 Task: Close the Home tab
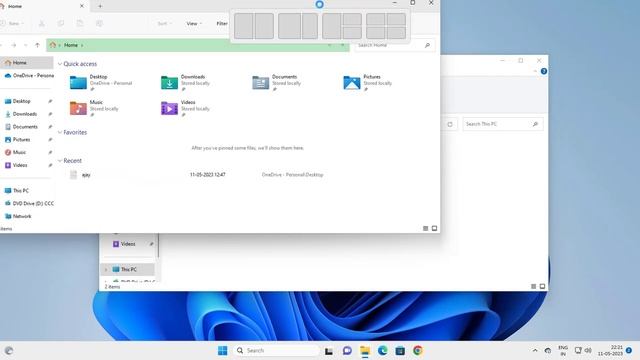coord(82,6)
